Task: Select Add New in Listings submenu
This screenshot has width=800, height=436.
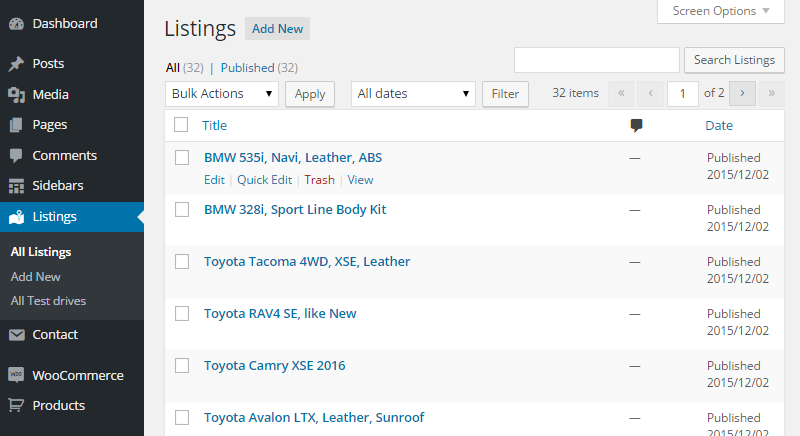Action: tap(36, 276)
